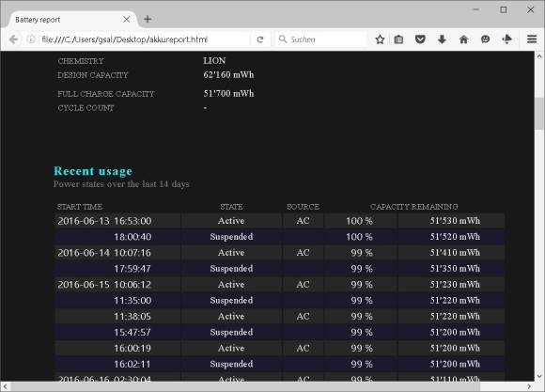Click the vertical scrollbar down arrow
This screenshot has height=392, width=545.
[x=539, y=376]
